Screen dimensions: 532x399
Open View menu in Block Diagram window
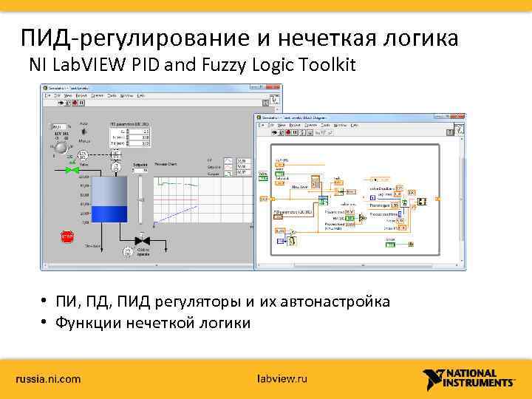[x=282, y=125]
